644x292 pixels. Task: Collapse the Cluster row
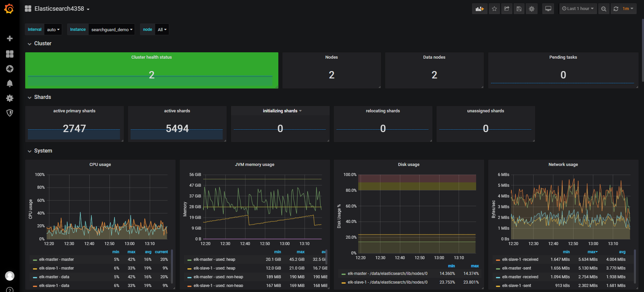(x=40, y=44)
